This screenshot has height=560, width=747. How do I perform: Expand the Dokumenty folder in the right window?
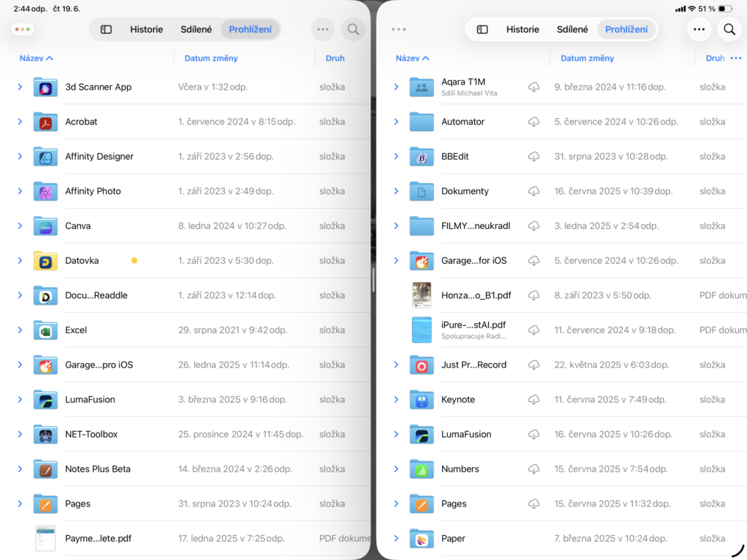coord(395,191)
